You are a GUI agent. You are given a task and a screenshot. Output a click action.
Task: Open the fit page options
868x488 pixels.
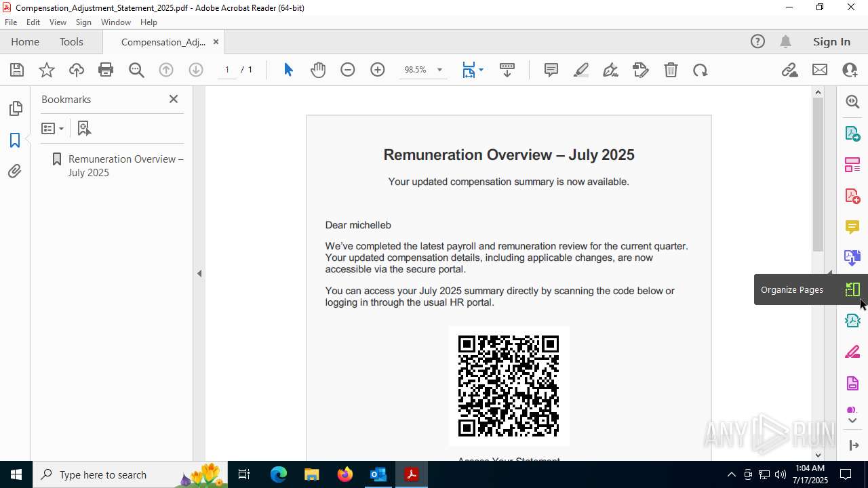point(473,70)
